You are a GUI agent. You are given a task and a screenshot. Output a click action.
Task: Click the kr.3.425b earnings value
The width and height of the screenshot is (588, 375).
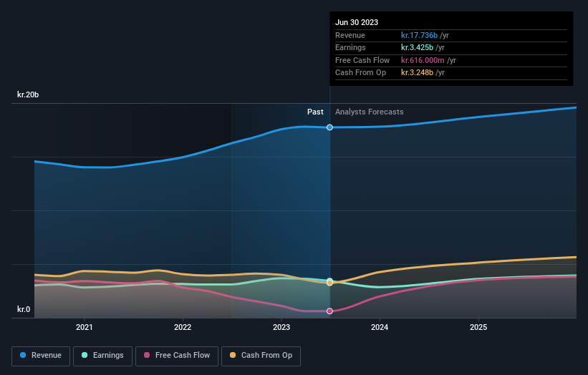(x=417, y=47)
